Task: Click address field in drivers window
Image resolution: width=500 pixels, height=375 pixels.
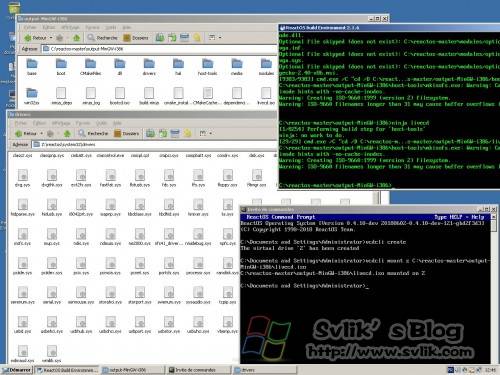Action: tap(154, 144)
